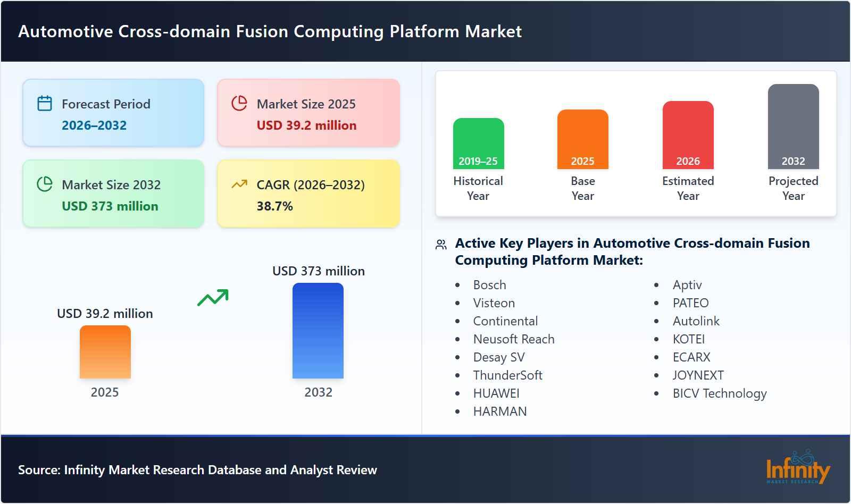The height and width of the screenshot is (504, 851).
Task: Click the 2025 label under the orange bar
Action: coord(105,392)
